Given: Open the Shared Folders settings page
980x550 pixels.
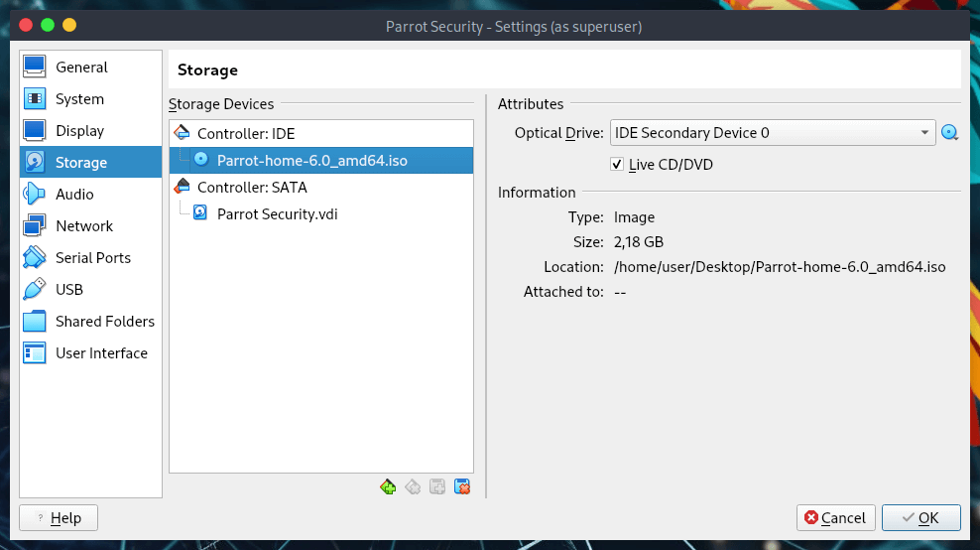Looking at the screenshot, I should pos(104,322).
